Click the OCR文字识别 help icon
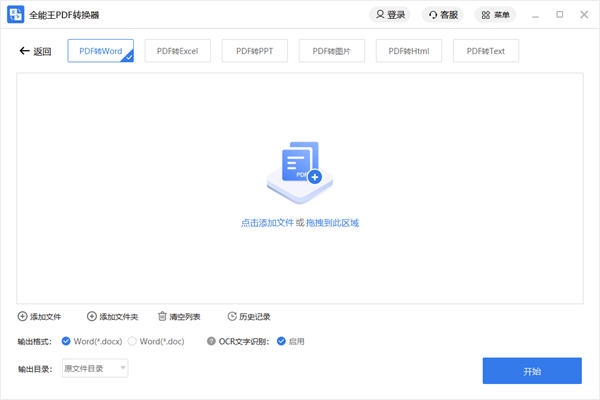Image resolution: width=600 pixels, height=400 pixels. pyautogui.click(x=211, y=341)
